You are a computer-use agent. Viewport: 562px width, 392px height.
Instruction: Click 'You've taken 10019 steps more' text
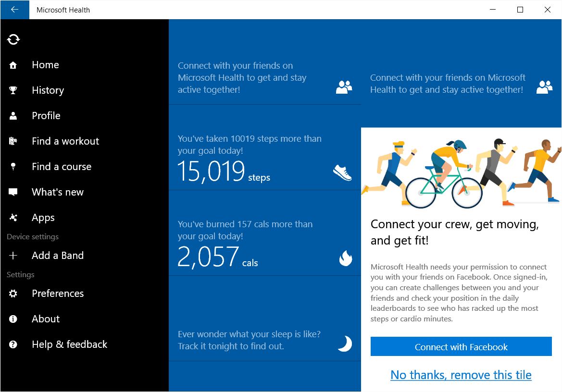pos(250,145)
